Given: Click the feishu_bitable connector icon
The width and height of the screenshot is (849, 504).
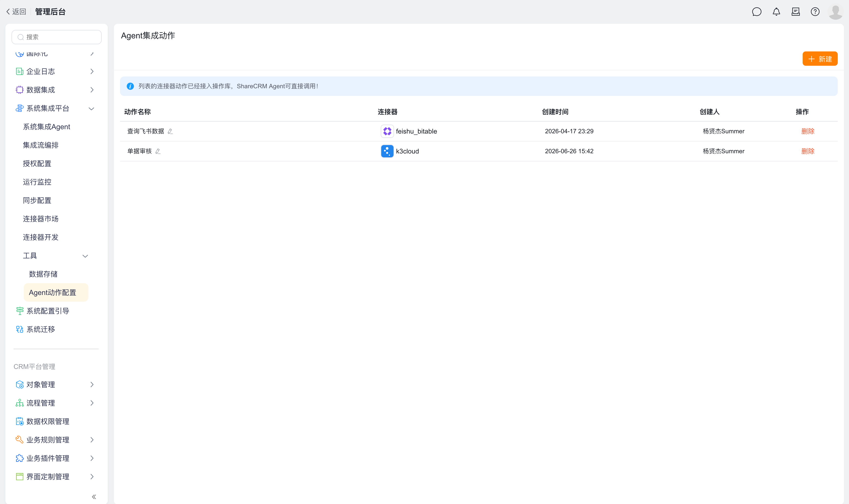Looking at the screenshot, I should [x=387, y=132].
